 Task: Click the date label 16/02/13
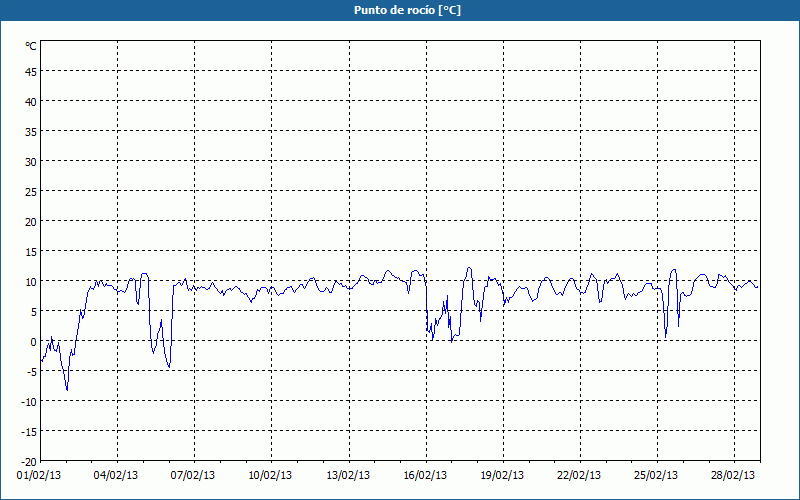click(x=425, y=476)
